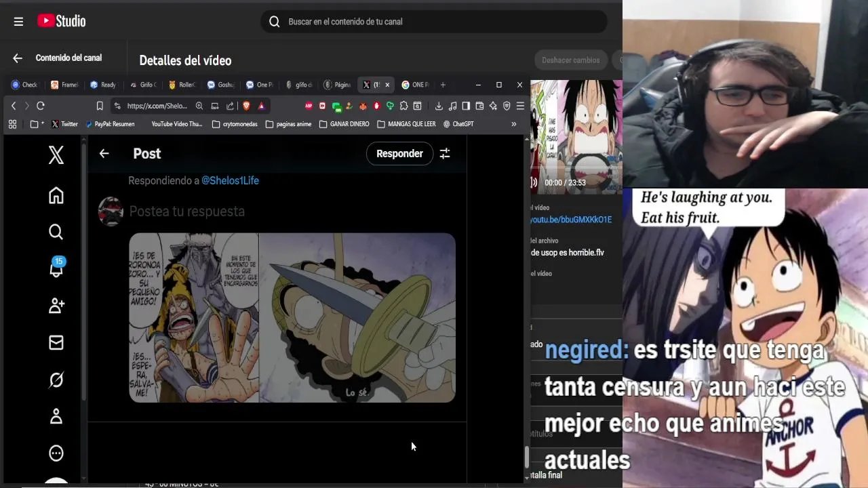Viewport: 868px width, 488px height.
Task: Click back arrow next to Post
Action: (x=104, y=153)
